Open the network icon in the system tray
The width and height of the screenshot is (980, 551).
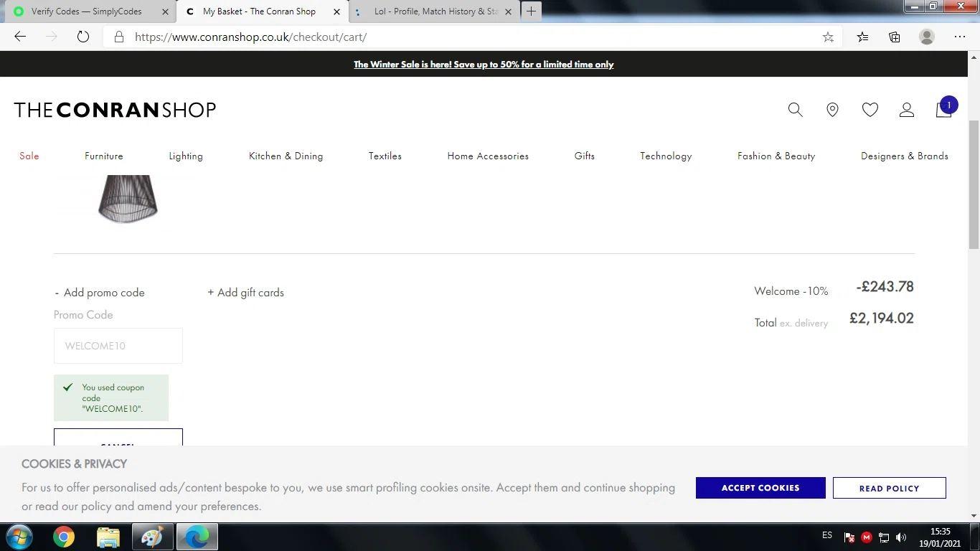click(x=884, y=537)
